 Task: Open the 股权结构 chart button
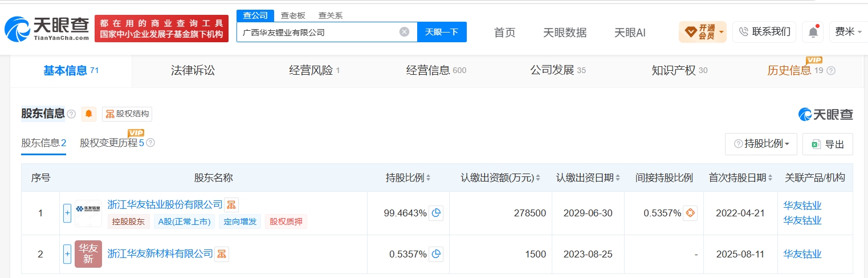[x=127, y=114]
